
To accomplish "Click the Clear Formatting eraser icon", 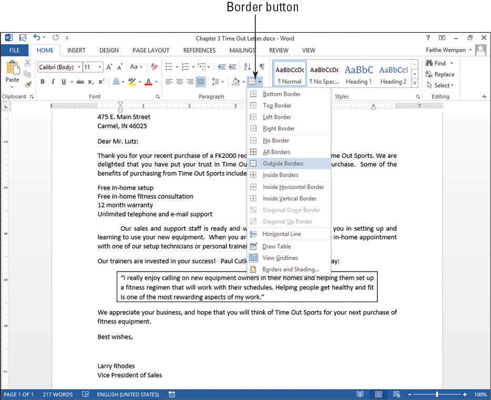I will tap(154, 67).
